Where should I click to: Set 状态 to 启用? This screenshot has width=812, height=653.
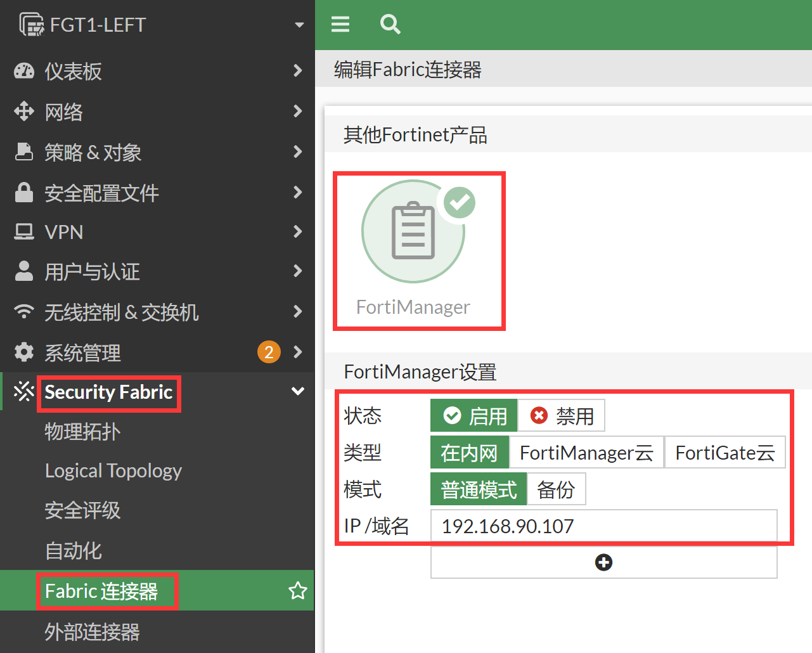(x=474, y=416)
